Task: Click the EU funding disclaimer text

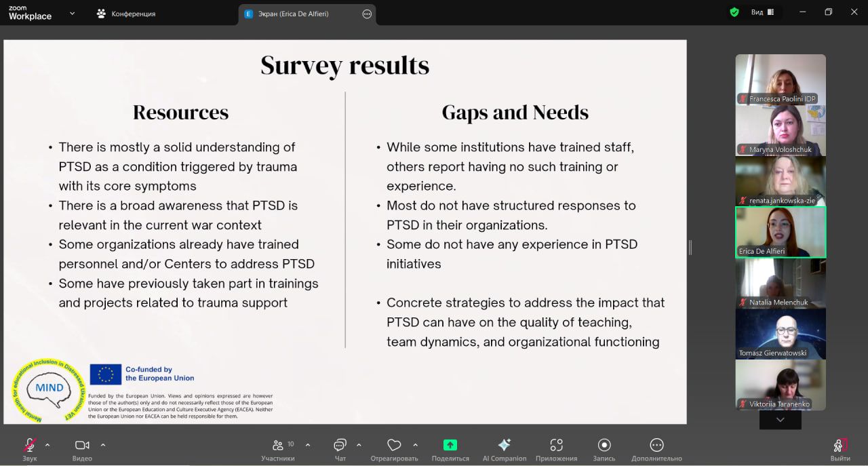Action: [180, 406]
